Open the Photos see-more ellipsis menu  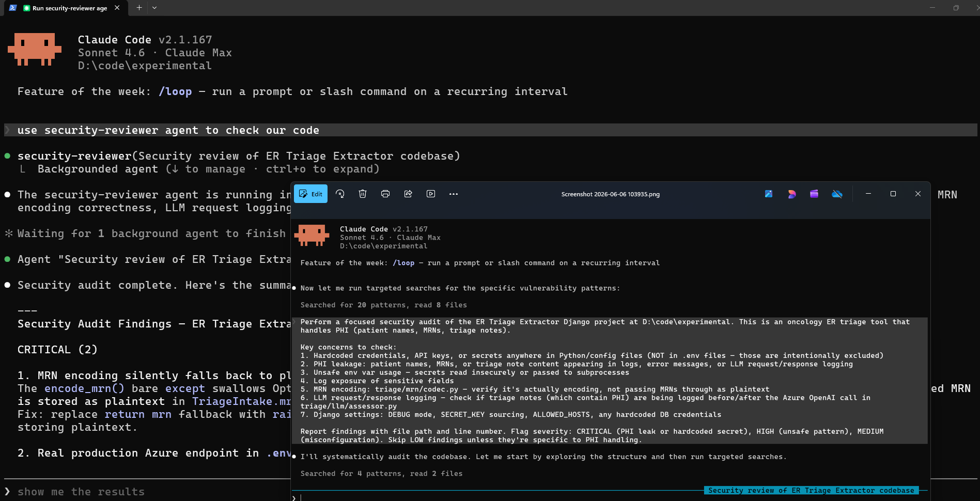(x=454, y=194)
